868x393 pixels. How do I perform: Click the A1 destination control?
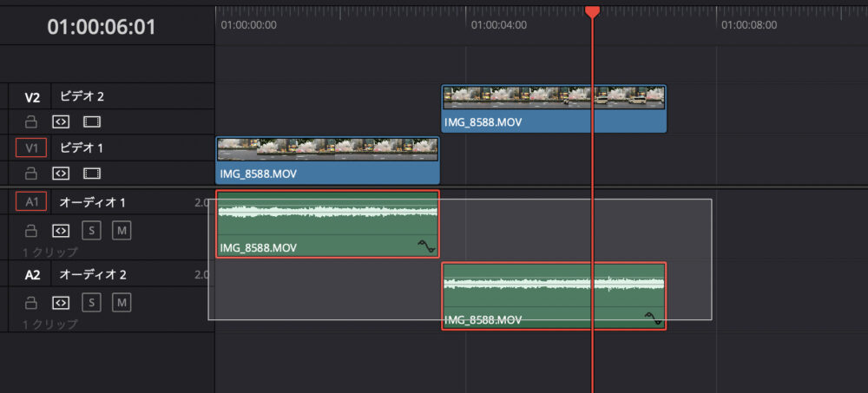(31, 202)
